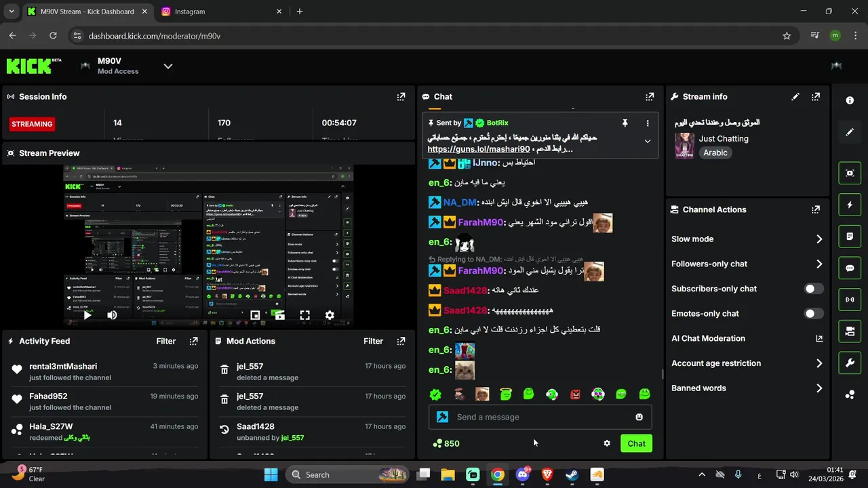This screenshot has height=488, width=868.
Task: Open the Windows Start menu
Action: [271, 474]
